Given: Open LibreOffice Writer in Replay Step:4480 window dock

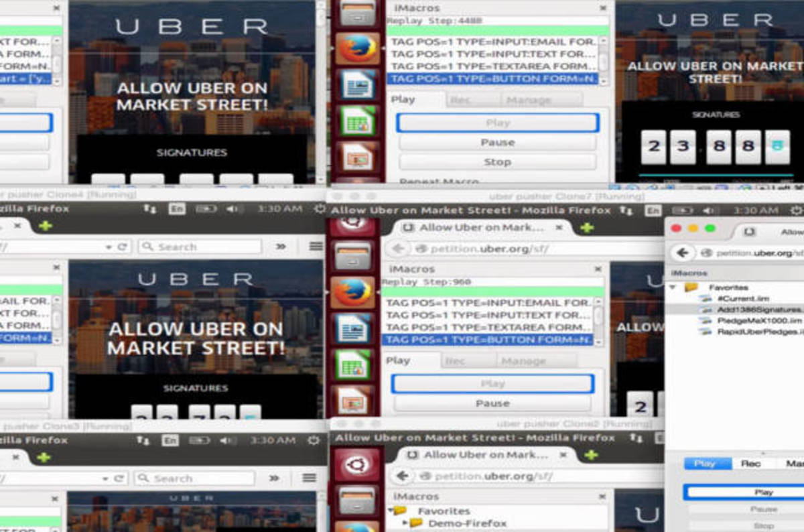Looking at the screenshot, I should (x=357, y=84).
